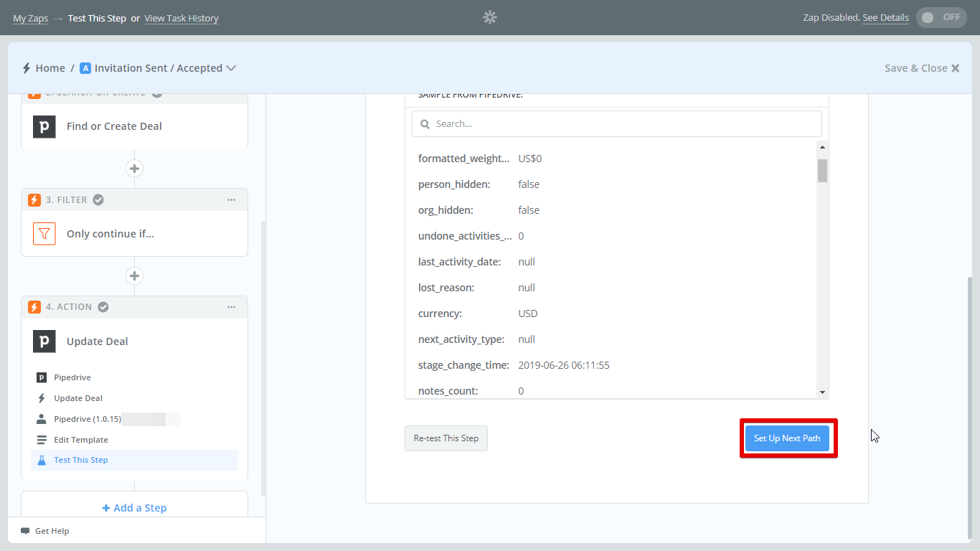The width and height of the screenshot is (980, 551).
Task: Click Add a Step
Action: pos(134,508)
